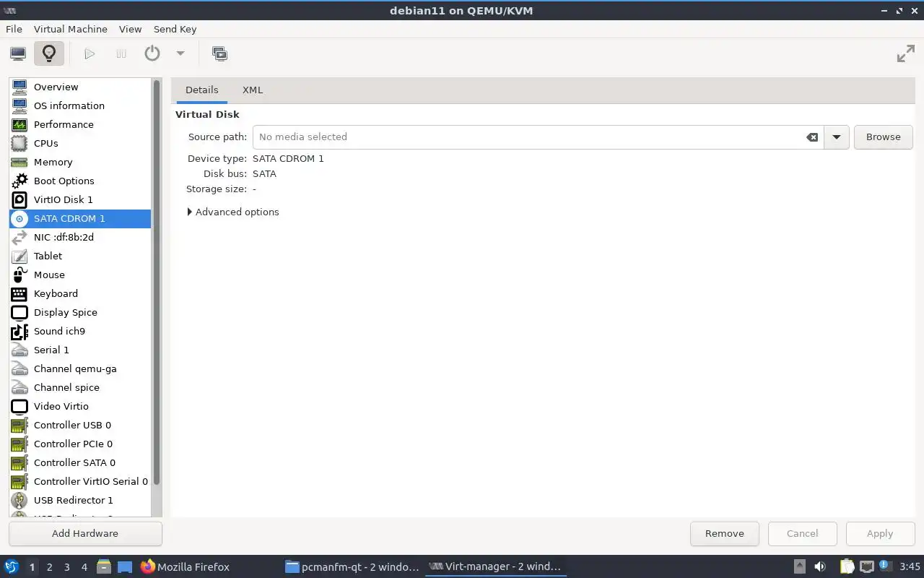Open the View menu

(130, 29)
